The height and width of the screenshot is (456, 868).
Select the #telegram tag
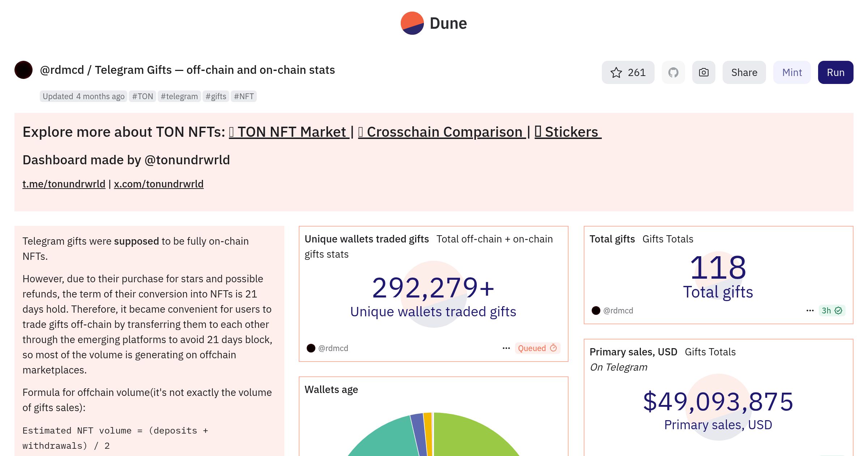[x=179, y=96]
